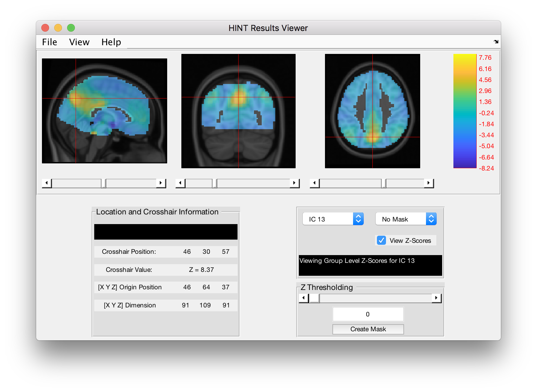Click left arrow of axial slice slider
Viewport: 537px width, 392px height.
(315, 183)
